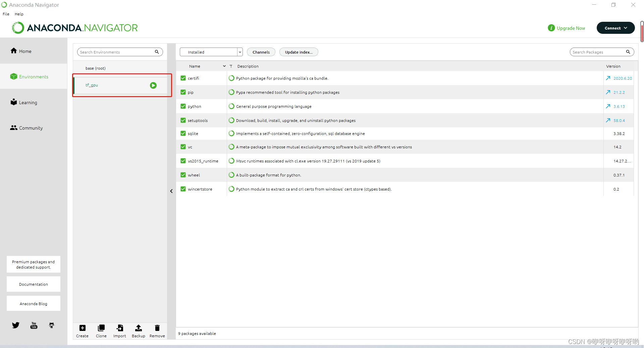
Task: Remove the selected environment
Action: click(157, 331)
